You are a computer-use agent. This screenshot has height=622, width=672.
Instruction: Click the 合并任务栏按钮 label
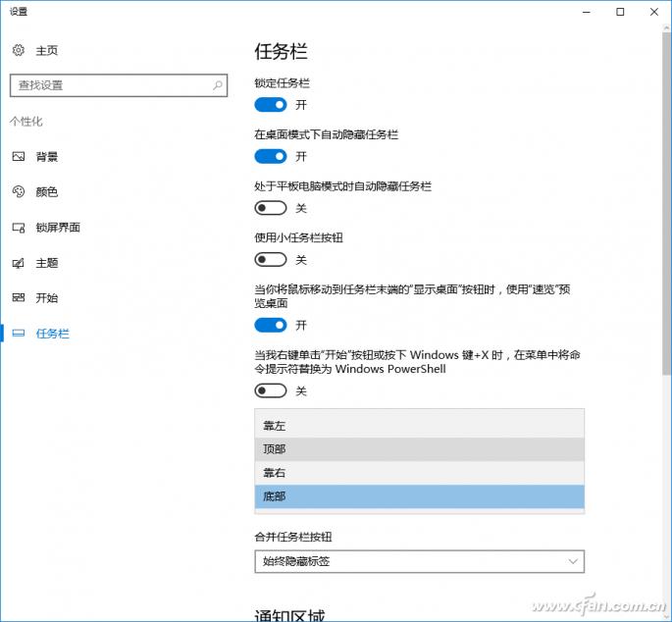(293, 537)
